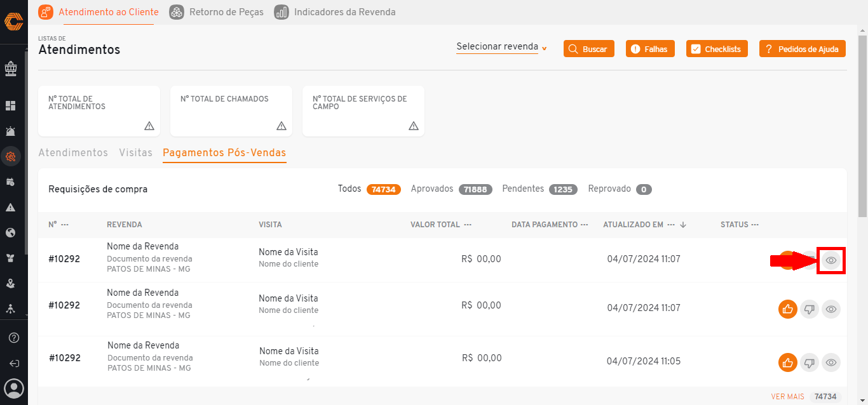This screenshot has width=868, height=405.
Task: Open the Visitas sub-tab
Action: click(x=136, y=153)
